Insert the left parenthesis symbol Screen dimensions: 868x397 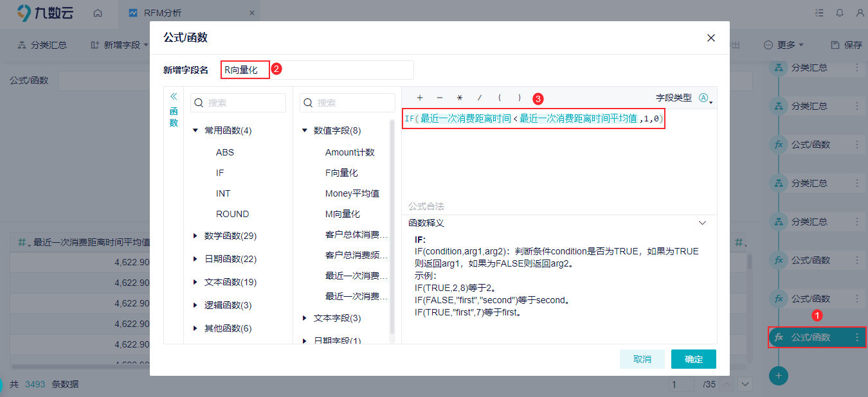click(x=500, y=98)
